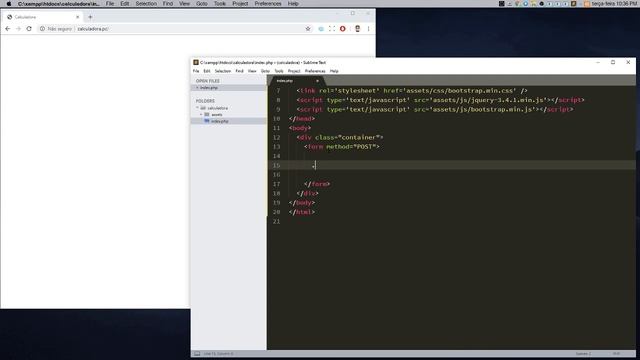
Task: Close the index.php editor tab
Action: [x=317, y=81]
